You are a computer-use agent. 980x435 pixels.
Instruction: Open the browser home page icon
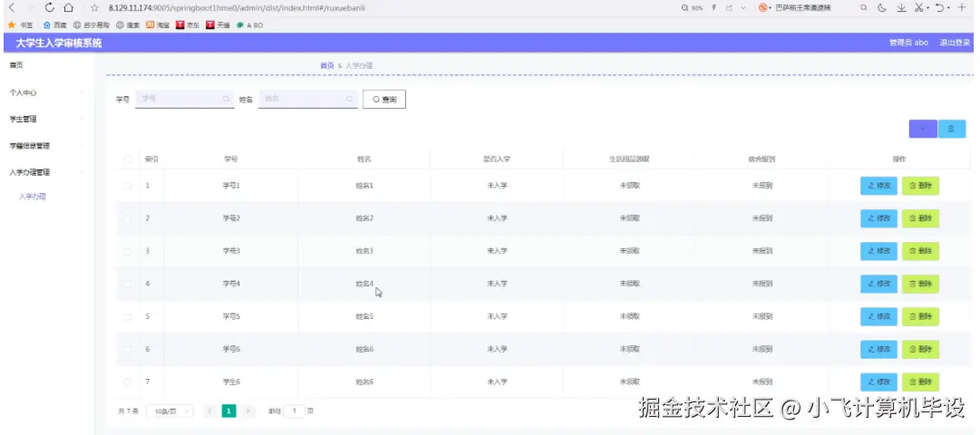pyautogui.click(x=69, y=8)
